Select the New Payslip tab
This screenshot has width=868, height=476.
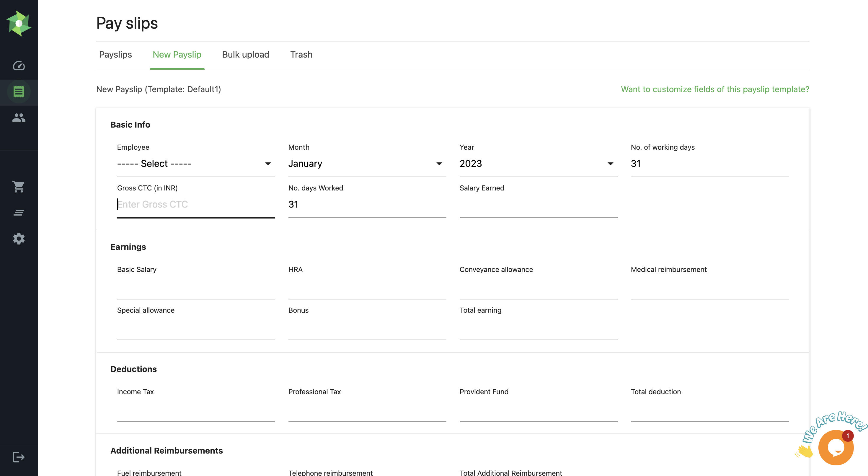pos(177,55)
